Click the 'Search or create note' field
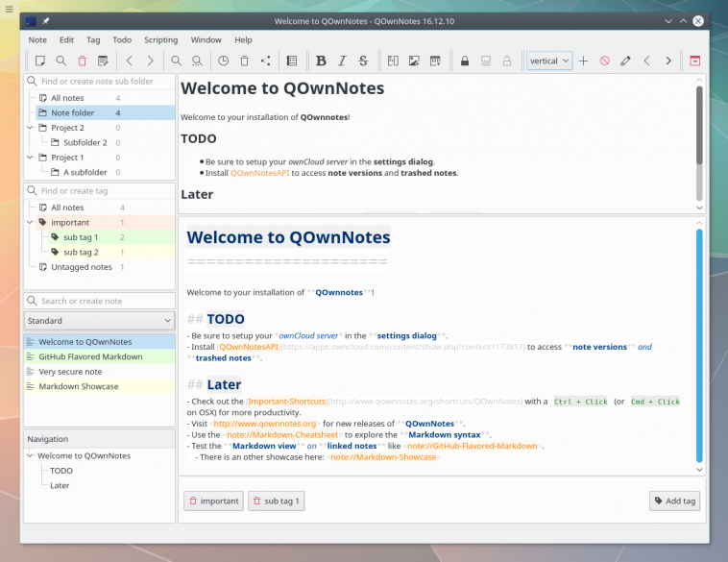Screen dimensions: 728x562 (x=99, y=301)
